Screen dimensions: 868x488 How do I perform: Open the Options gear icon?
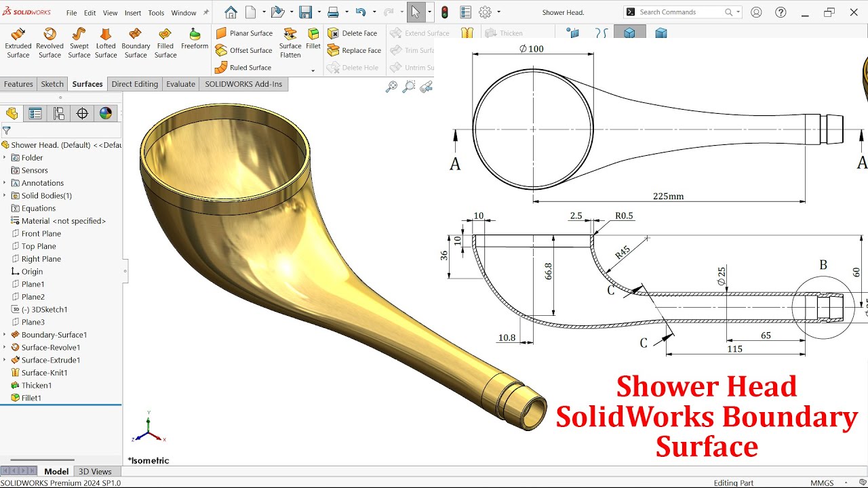pyautogui.click(x=485, y=12)
